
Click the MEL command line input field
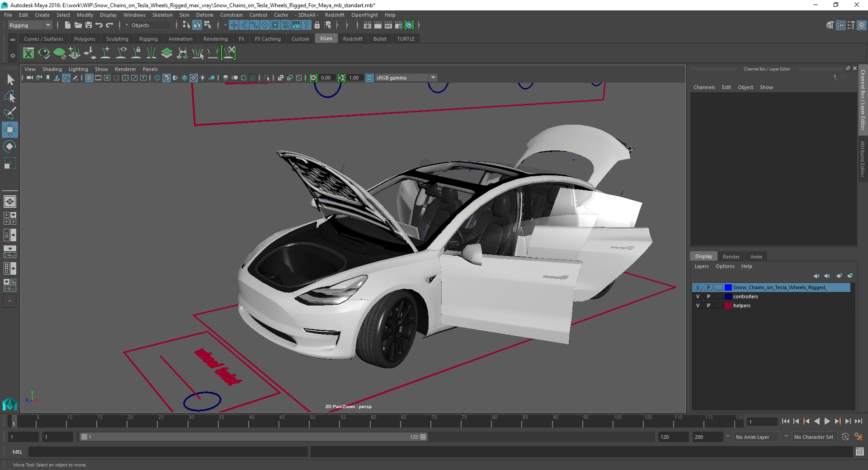point(168,451)
